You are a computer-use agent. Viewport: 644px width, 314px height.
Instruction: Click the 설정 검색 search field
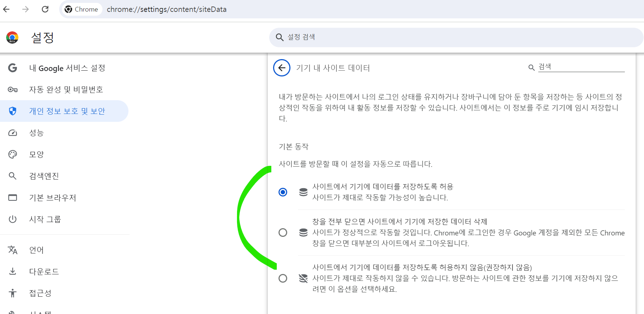(x=456, y=37)
